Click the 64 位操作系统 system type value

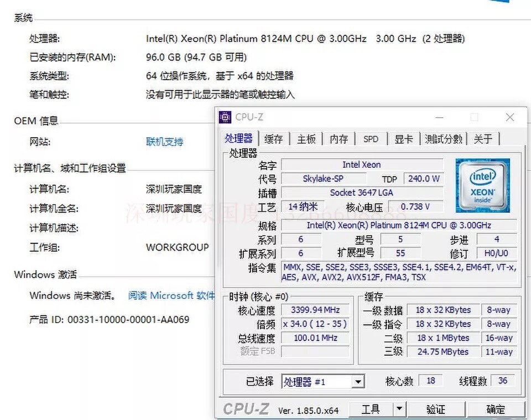pyautogui.click(x=220, y=75)
